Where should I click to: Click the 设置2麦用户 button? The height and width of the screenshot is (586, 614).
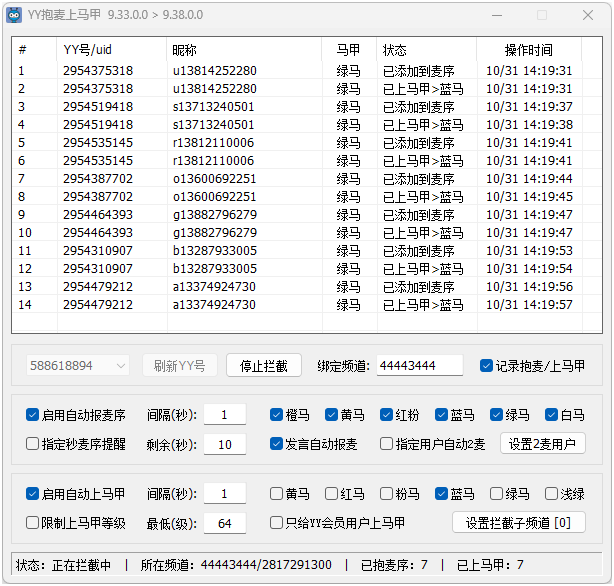pyautogui.click(x=543, y=444)
